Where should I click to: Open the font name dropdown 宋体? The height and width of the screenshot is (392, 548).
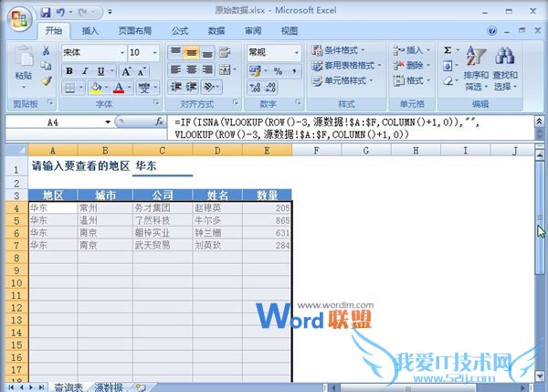click(122, 52)
